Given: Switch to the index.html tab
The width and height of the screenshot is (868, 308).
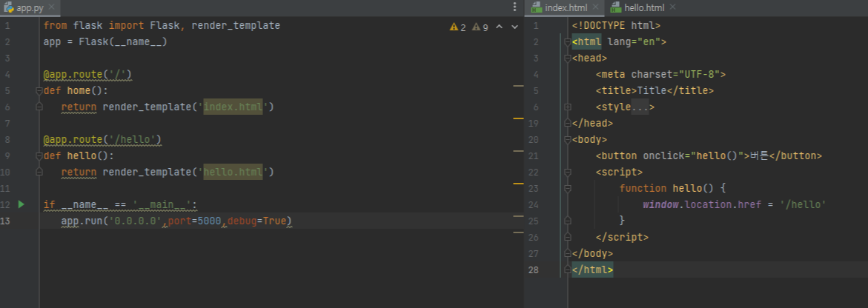Looking at the screenshot, I should pyautogui.click(x=565, y=7).
